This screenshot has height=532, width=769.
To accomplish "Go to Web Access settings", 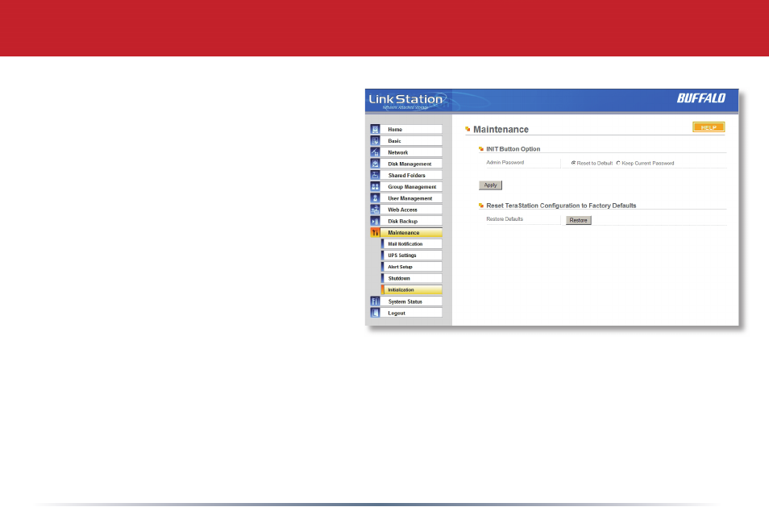I will point(411,210).
